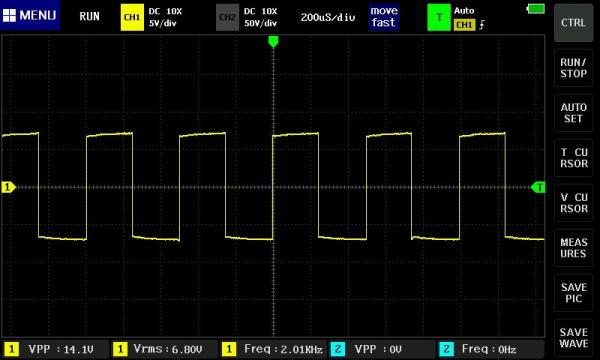Viewport: 600px width, 360px height.
Task: Select the gray CH2 channel badge
Action: click(227, 17)
